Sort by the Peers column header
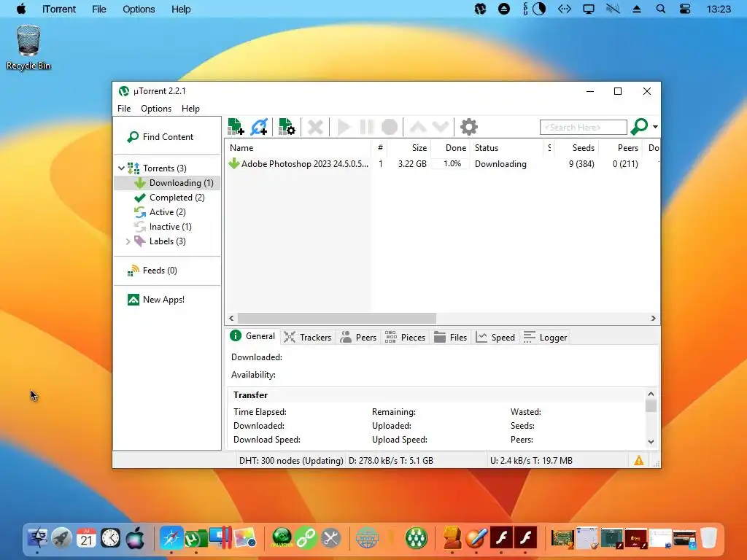This screenshot has height=560, width=747. point(620,148)
